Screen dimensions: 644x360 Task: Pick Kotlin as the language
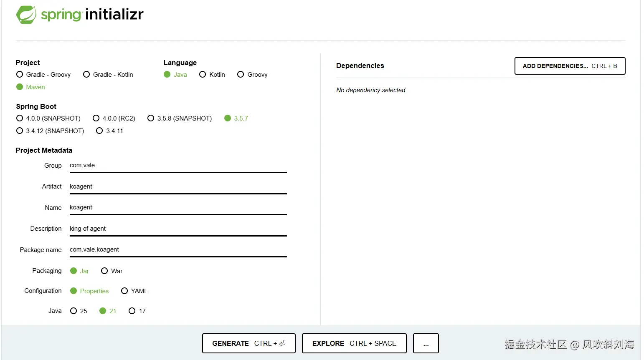pyautogui.click(x=212, y=75)
